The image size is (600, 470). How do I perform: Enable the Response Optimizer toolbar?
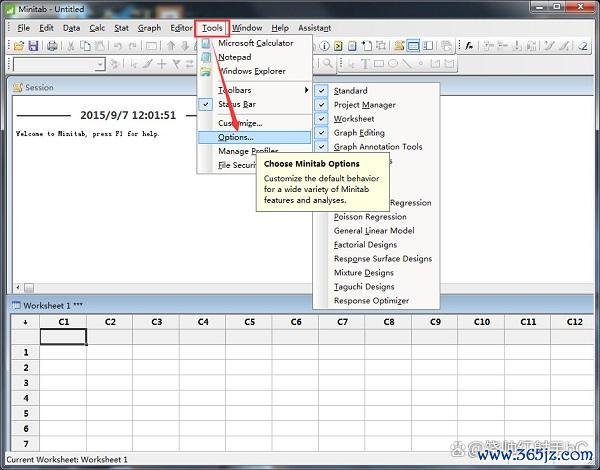pyautogui.click(x=371, y=301)
